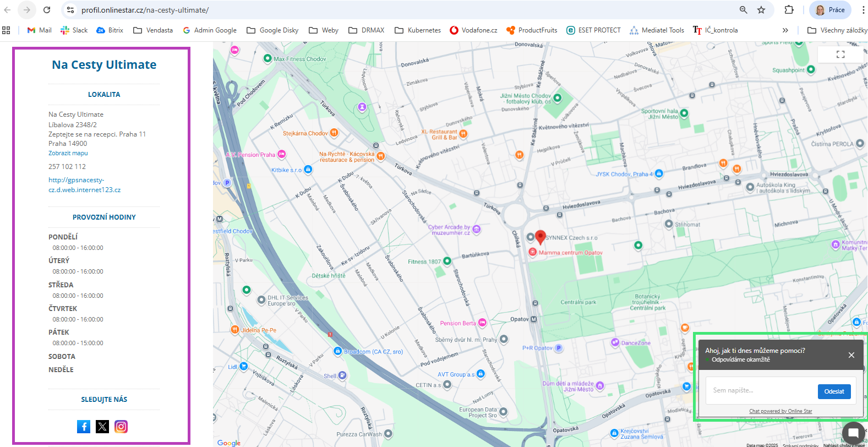Open the Práce profile menu
Viewport: 868px width, 447px height.
(x=830, y=10)
